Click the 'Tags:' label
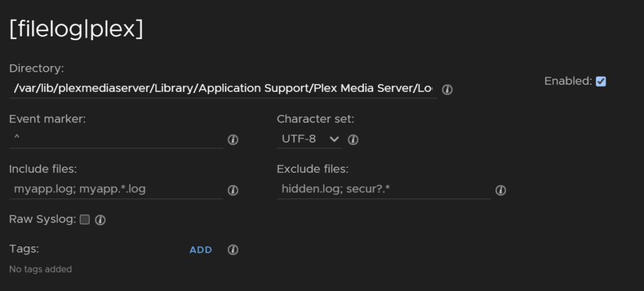 click(x=24, y=249)
